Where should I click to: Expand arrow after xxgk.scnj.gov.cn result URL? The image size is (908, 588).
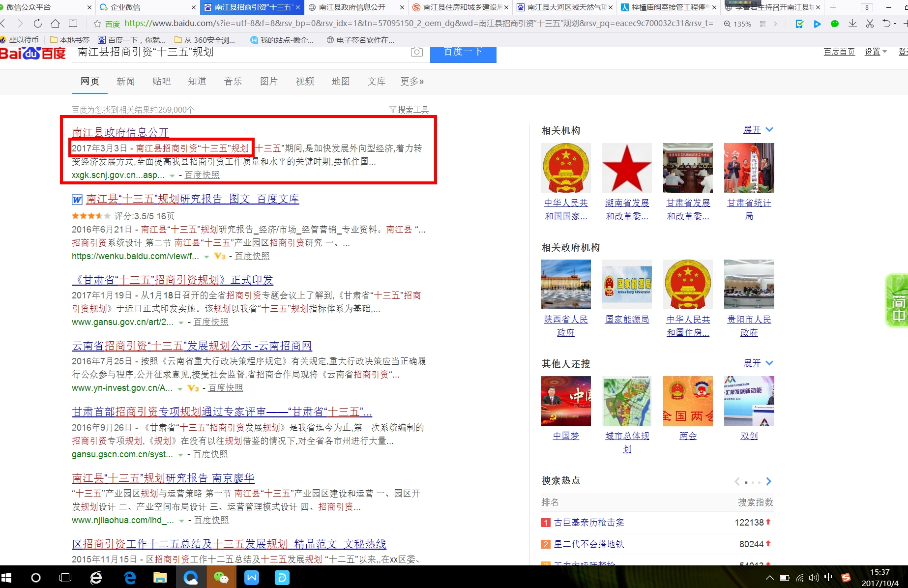coord(172,176)
